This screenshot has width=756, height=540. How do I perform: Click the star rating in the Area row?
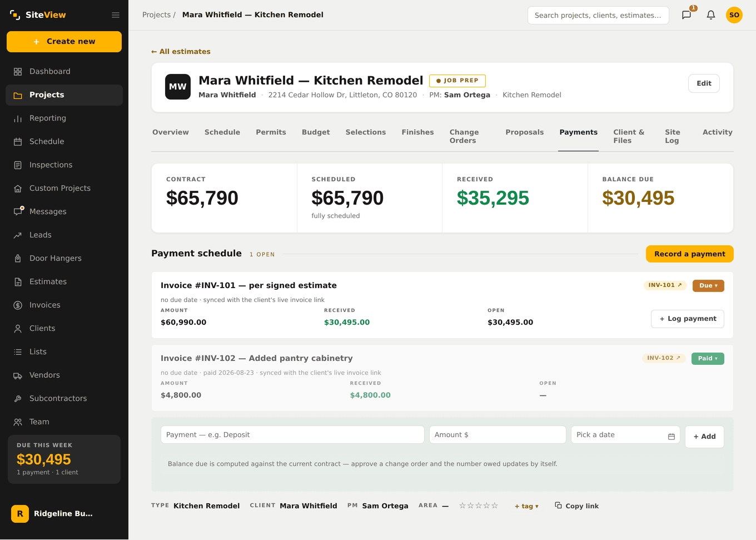(x=478, y=506)
